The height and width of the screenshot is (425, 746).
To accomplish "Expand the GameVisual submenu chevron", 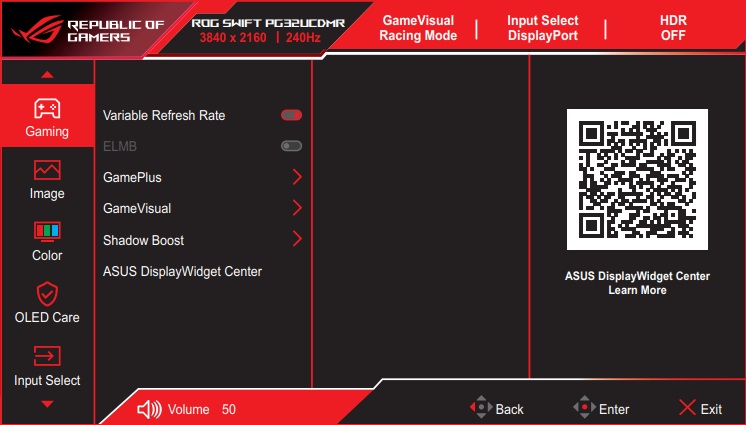I will coord(297,208).
